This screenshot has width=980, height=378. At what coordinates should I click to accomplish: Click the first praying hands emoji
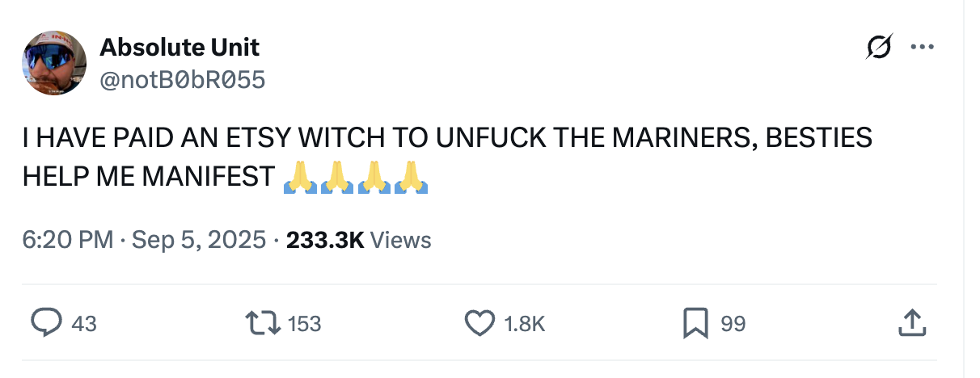point(301,177)
